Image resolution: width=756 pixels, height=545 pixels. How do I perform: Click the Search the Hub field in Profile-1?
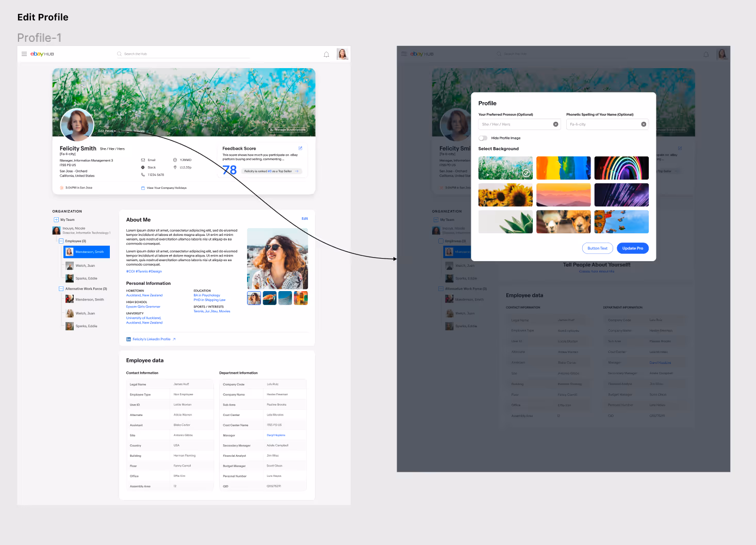[x=183, y=54]
